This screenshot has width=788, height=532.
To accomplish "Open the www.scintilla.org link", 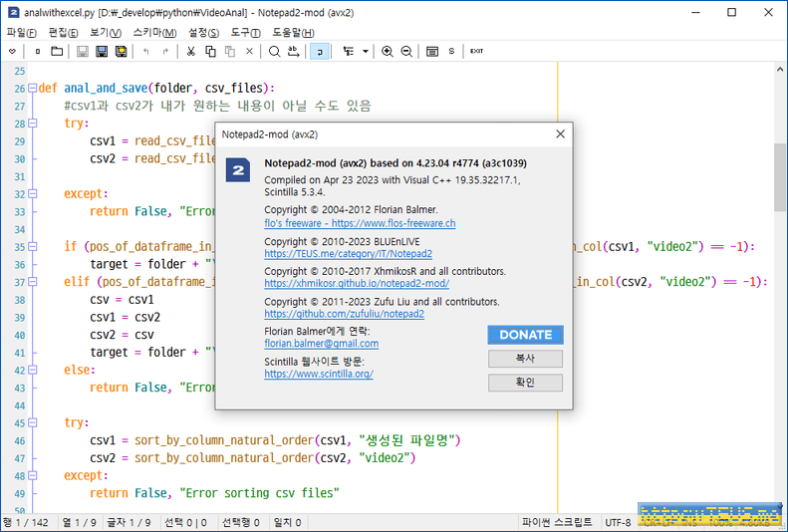I will (x=319, y=374).
